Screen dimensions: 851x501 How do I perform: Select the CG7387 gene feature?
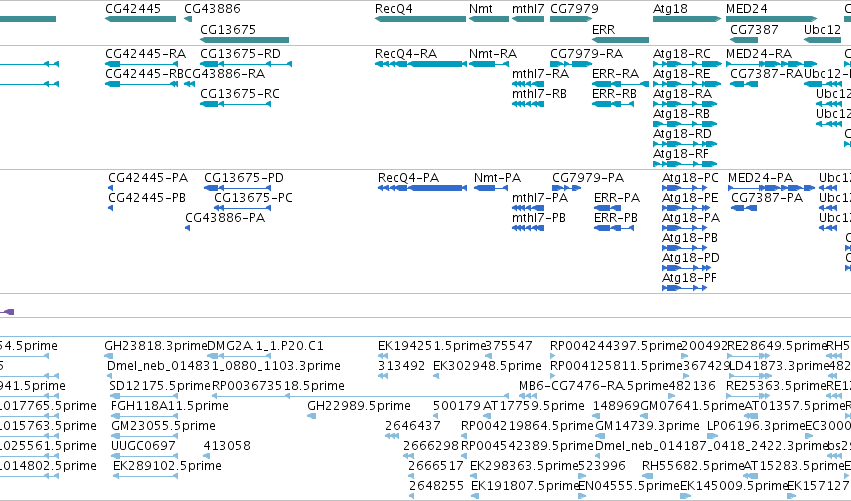pos(744,40)
